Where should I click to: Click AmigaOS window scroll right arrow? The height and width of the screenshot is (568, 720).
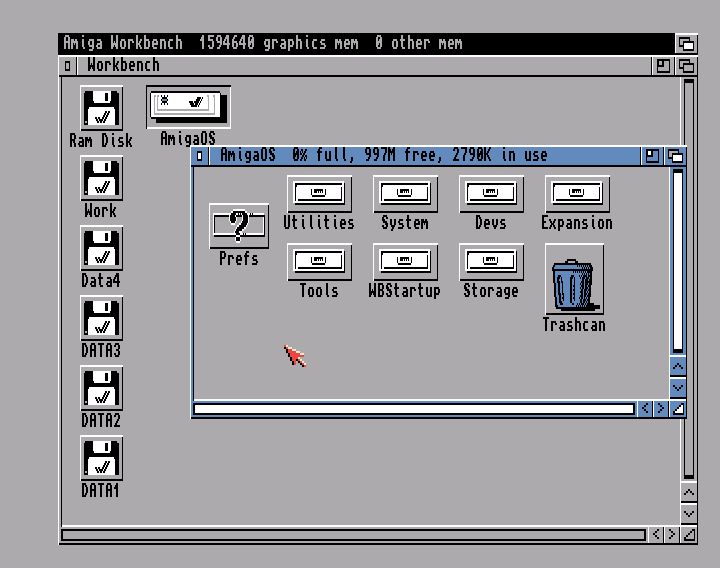[661, 408]
